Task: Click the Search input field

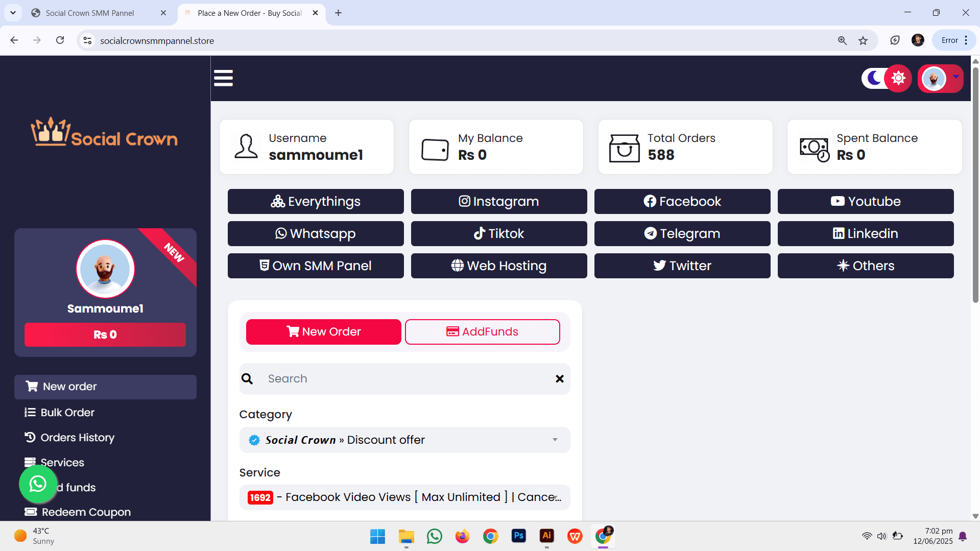Action: click(404, 379)
